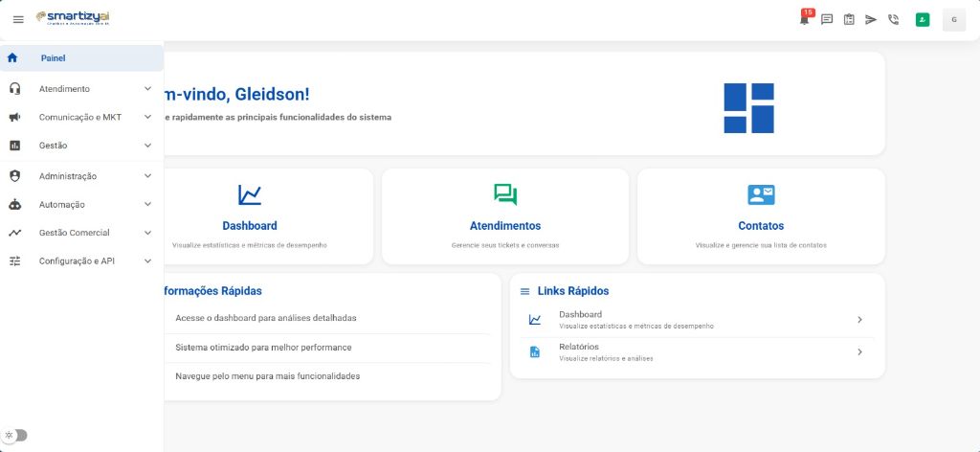Open the Comunicação e MKT menu label
The width and height of the screenshot is (980, 452).
(80, 117)
